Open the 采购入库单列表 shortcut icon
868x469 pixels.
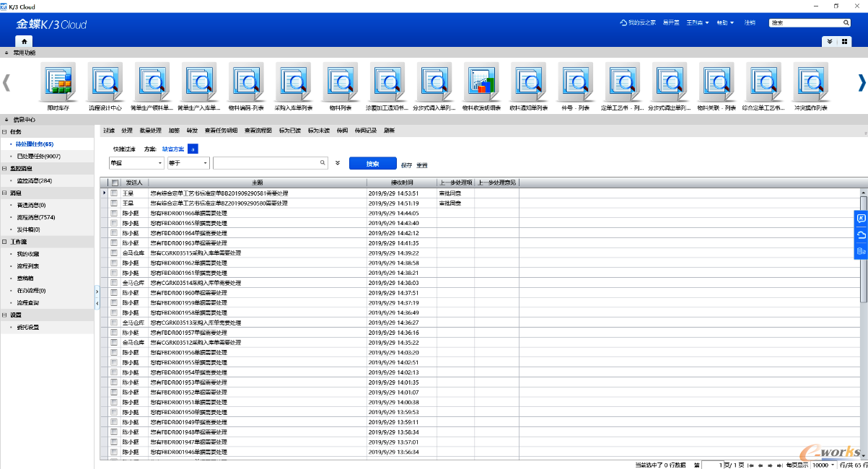(x=294, y=82)
